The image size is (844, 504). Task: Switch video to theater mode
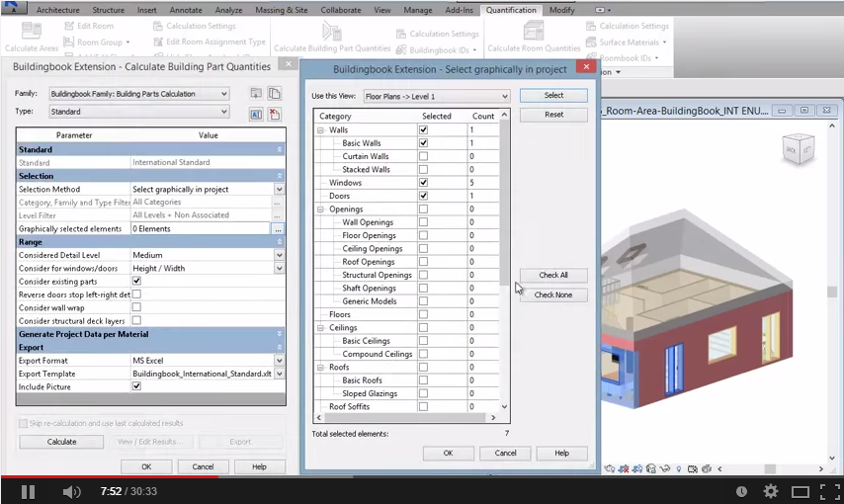pos(801,491)
